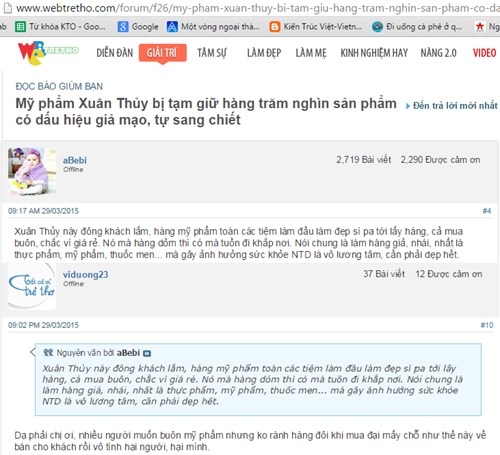The width and height of the screenshot is (500, 455).
Task: Open aBebi's user profile link
Action: pyautogui.click(x=75, y=160)
